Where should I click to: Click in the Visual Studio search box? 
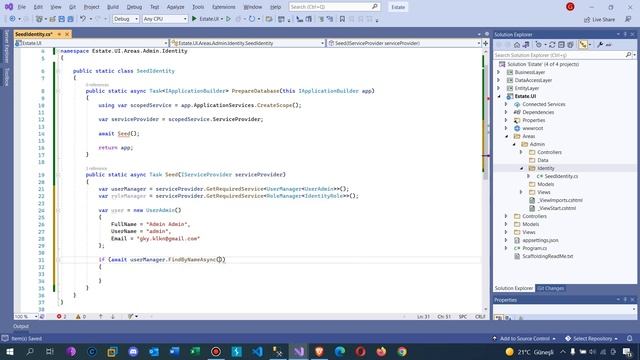pyautogui.click(x=334, y=7)
